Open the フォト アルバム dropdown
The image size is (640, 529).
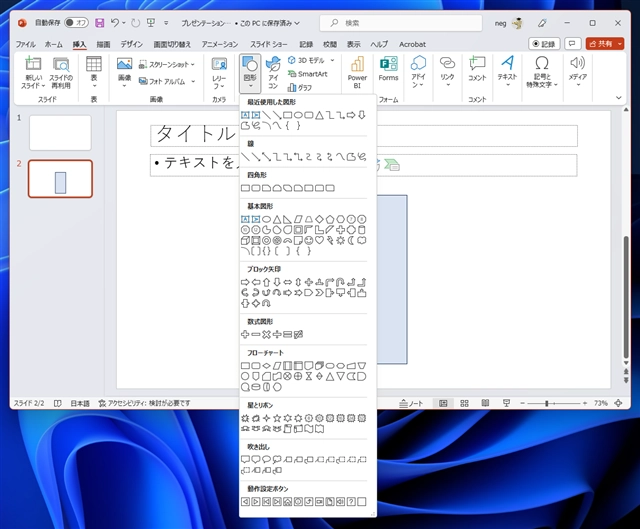pos(167,81)
